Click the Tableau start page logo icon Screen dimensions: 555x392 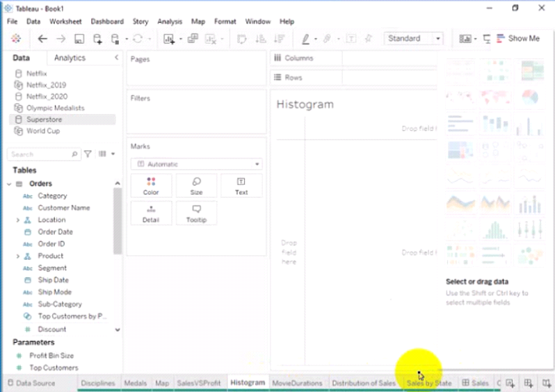point(16,38)
